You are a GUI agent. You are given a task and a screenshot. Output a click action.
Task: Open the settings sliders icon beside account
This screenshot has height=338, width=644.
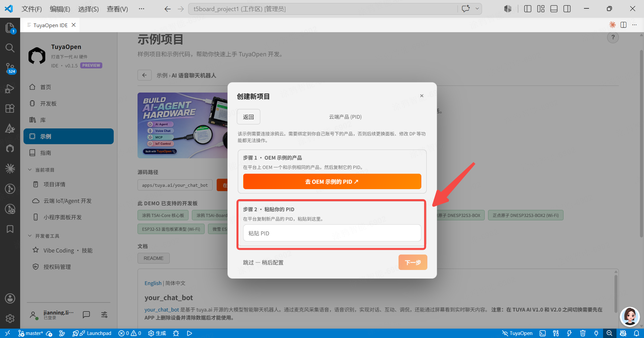click(104, 315)
